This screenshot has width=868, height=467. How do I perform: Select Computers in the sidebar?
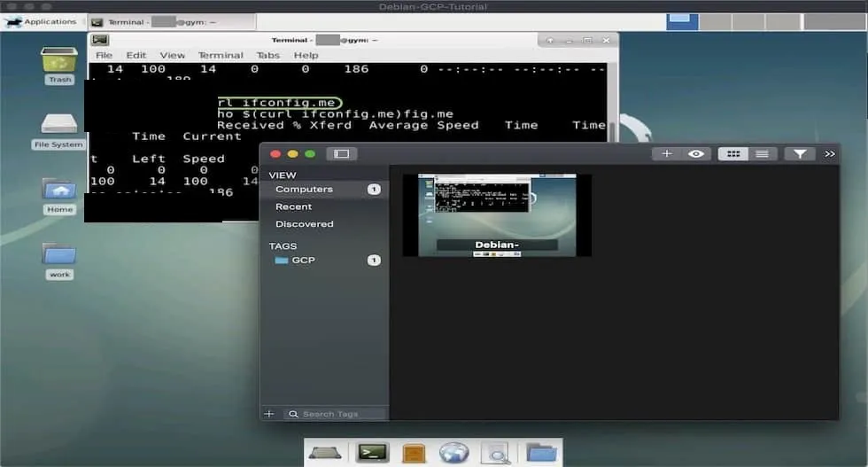tap(325, 190)
